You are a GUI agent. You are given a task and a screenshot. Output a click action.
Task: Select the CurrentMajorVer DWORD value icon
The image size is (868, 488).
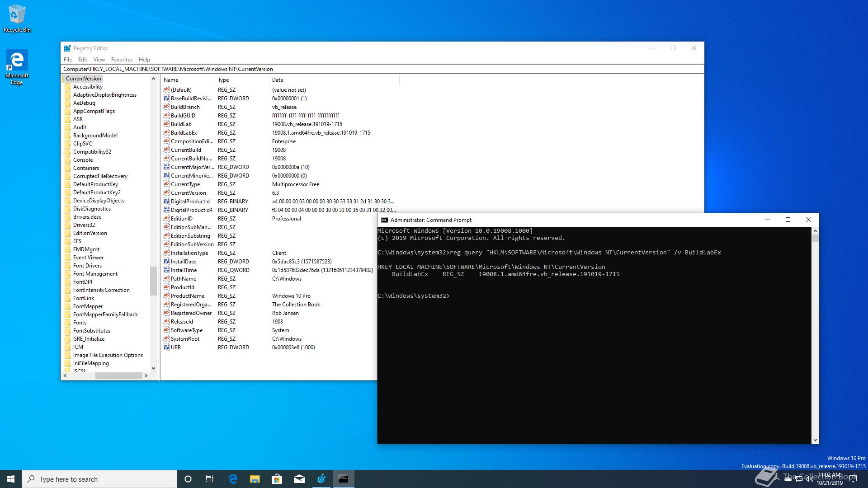[x=166, y=167]
